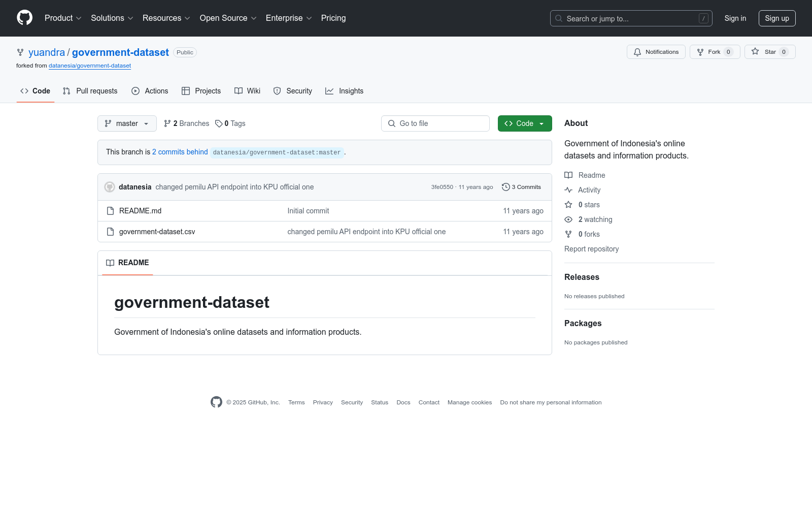This screenshot has width=812, height=508.
Task: Open the footer Status link
Action: 380,402
